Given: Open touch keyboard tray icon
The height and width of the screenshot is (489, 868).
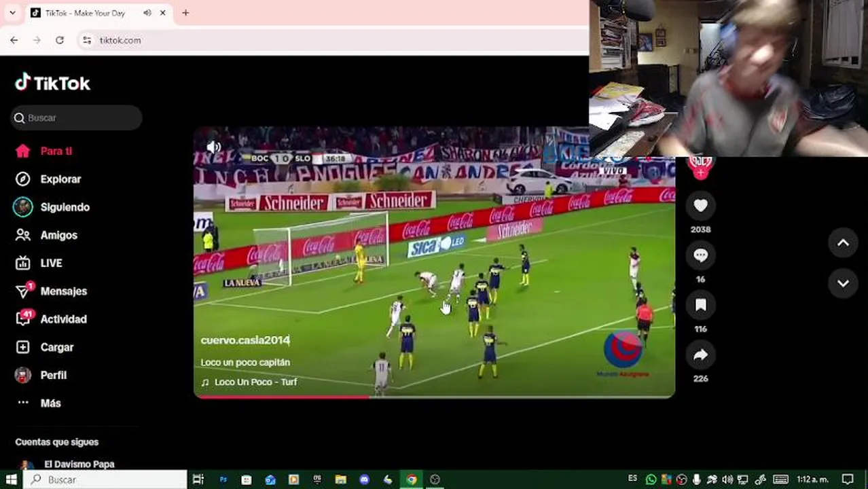Looking at the screenshot, I should coord(781,479).
